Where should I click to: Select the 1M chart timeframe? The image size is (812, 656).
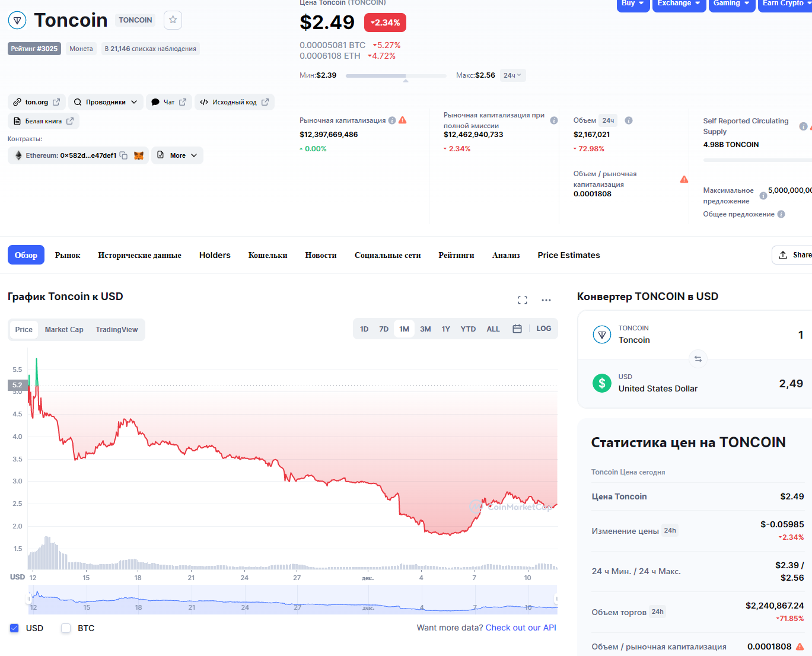pos(404,329)
